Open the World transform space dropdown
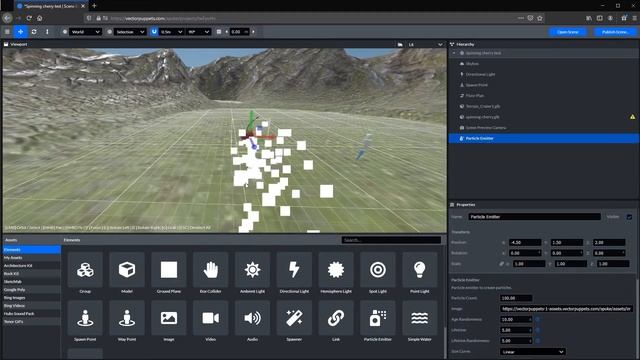This screenshot has height=360, width=640. click(x=85, y=32)
